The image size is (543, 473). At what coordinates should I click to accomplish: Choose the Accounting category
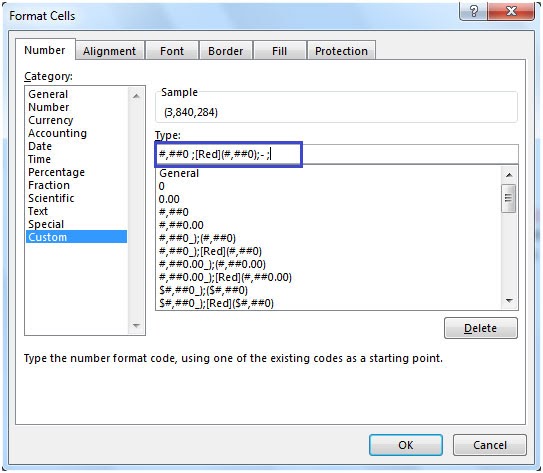[57, 133]
